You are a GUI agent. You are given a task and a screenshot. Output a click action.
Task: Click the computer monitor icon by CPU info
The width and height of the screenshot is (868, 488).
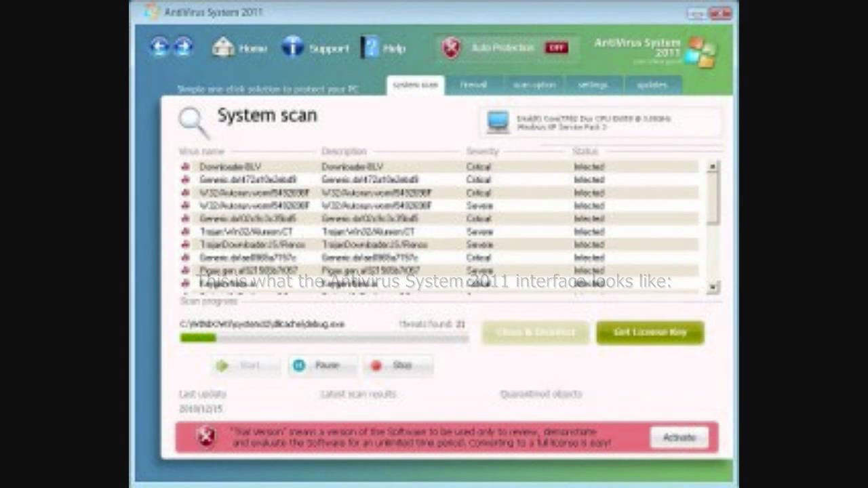498,122
